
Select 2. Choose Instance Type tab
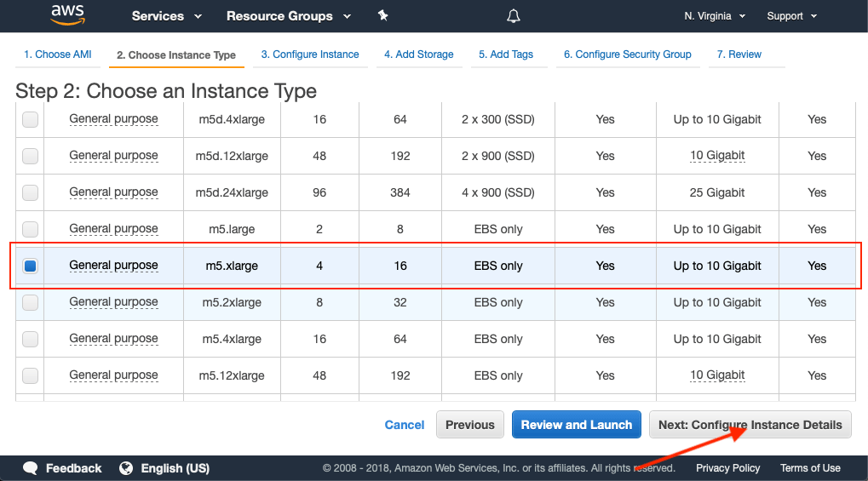tap(176, 54)
